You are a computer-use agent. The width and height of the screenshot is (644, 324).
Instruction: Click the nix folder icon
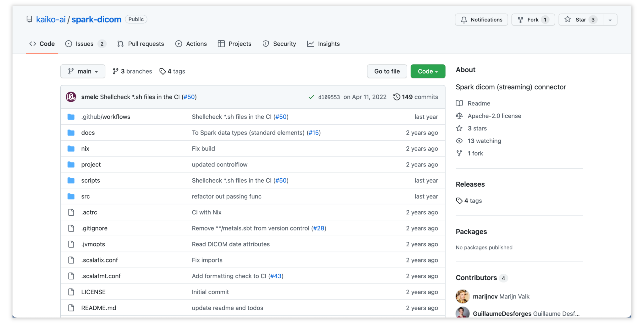(71, 148)
